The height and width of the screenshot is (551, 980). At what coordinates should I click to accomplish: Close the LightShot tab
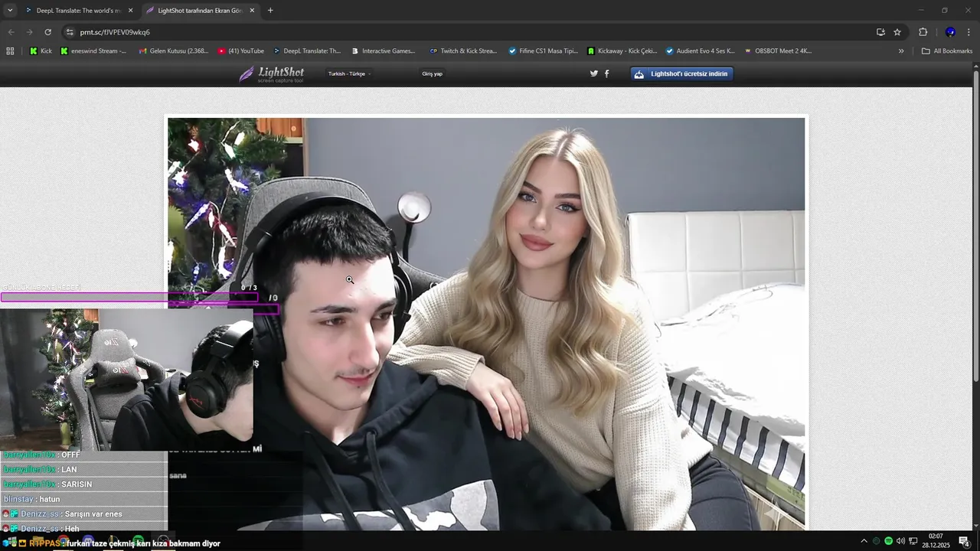point(252,11)
